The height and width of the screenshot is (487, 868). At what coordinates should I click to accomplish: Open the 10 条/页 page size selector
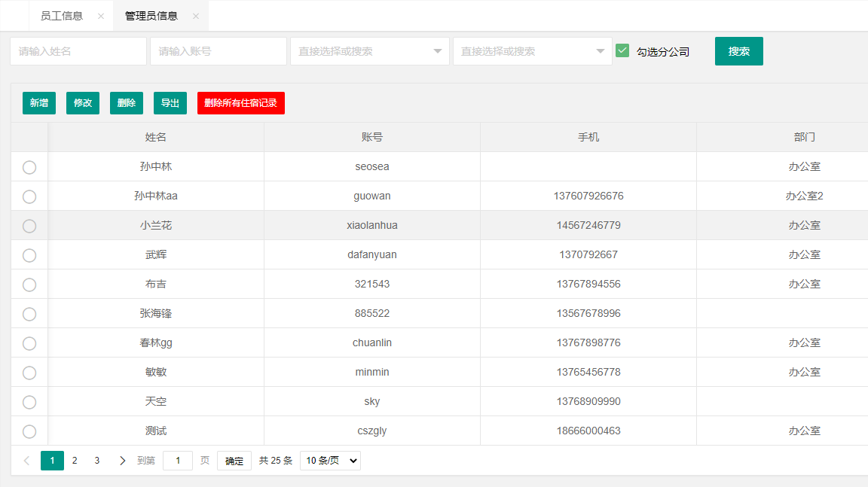click(330, 461)
